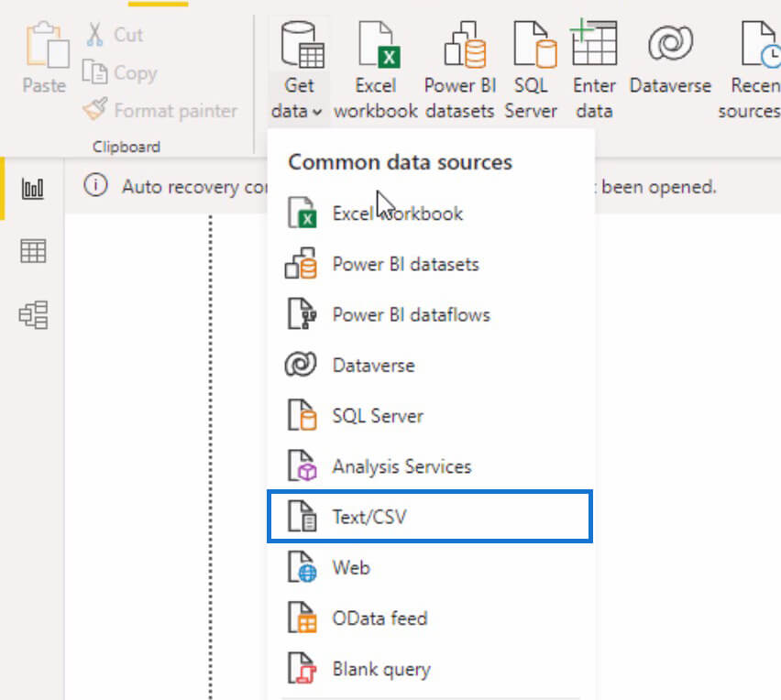The height and width of the screenshot is (700, 781).
Task: Select the Web data source
Action: coord(430,567)
